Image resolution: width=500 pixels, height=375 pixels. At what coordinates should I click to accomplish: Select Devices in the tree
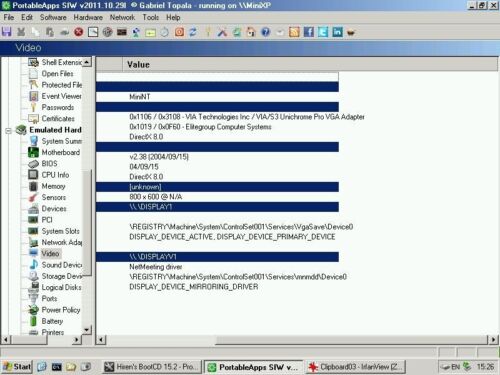pos(54,209)
